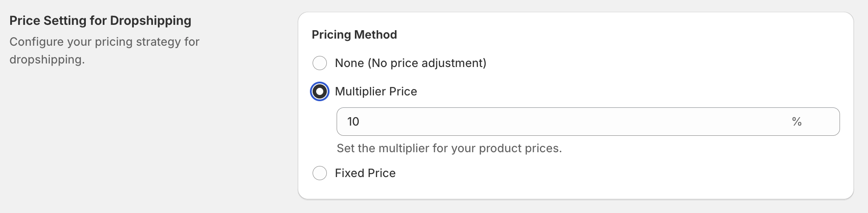
Task: Click the word "Fixed" in the last option
Action: point(350,173)
